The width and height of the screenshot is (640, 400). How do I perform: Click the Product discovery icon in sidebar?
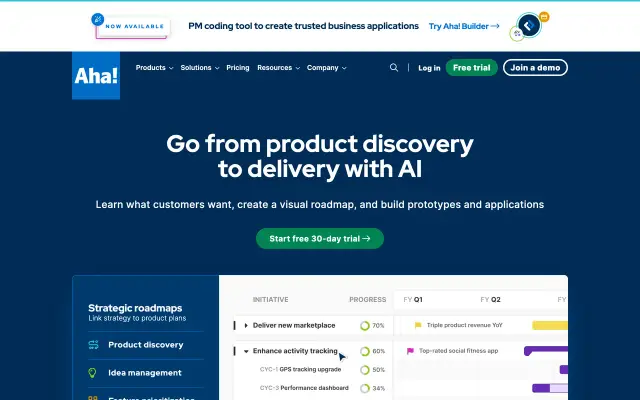click(x=93, y=345)
